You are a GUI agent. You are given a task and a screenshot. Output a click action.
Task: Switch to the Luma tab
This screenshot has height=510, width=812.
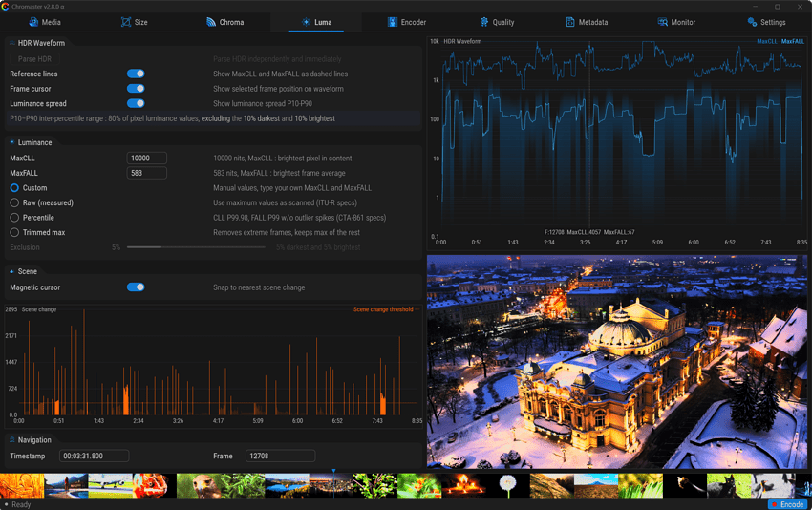pyautogui.click(x=316, y=22)
